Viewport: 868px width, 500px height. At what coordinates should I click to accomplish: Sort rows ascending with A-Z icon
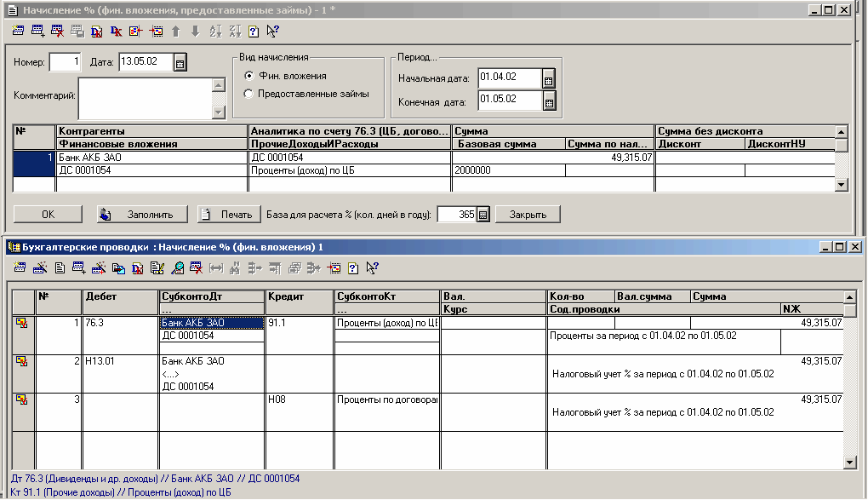(x=215, y=31)
